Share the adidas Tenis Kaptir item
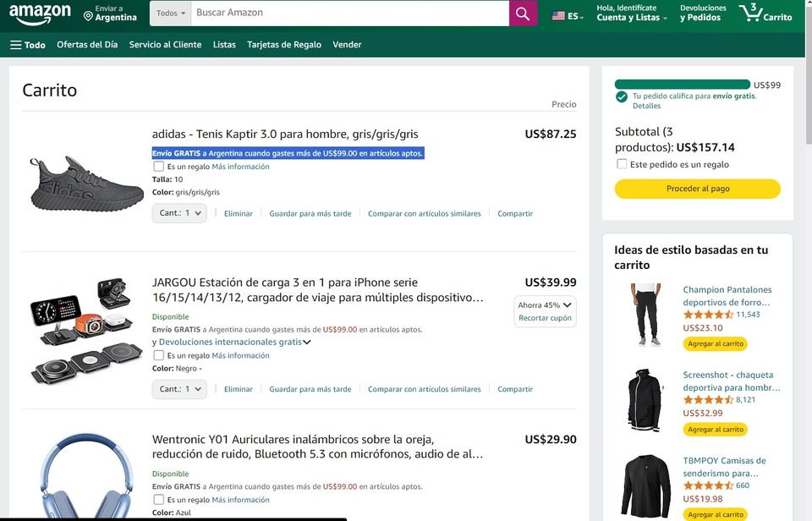This screenshot has width=812, height=521. [515, 213]
